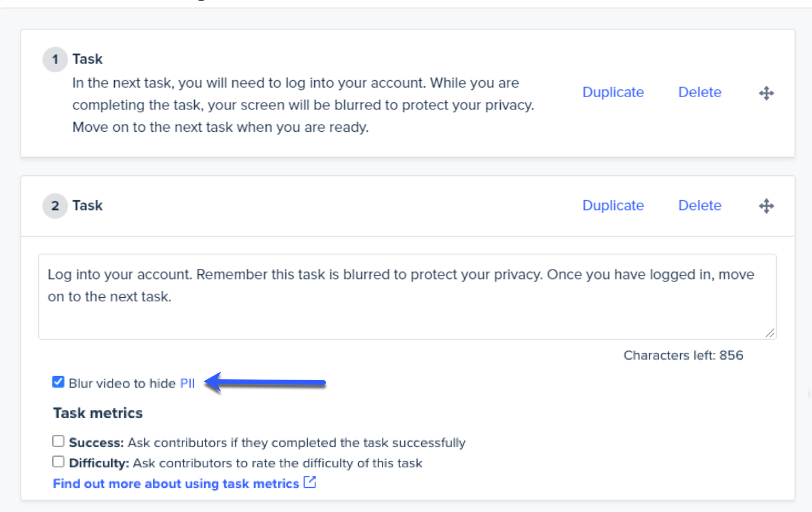Open Find out more about using task metrics
Screen dimensions: 812x512
point(176,484)
